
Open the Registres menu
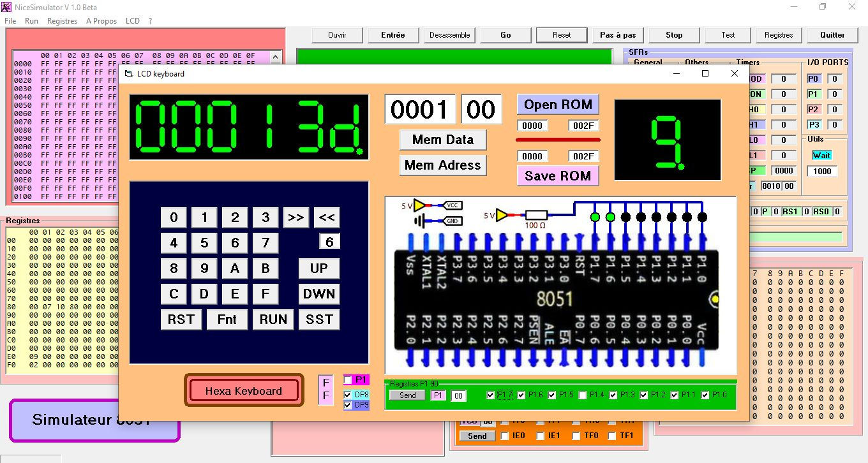(x=62, y=21)
